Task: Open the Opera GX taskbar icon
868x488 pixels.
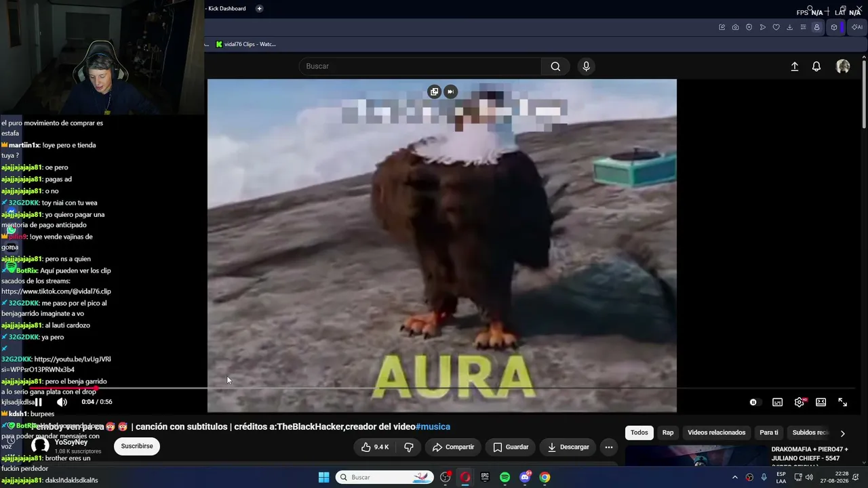Action: (x=465, y=477)
